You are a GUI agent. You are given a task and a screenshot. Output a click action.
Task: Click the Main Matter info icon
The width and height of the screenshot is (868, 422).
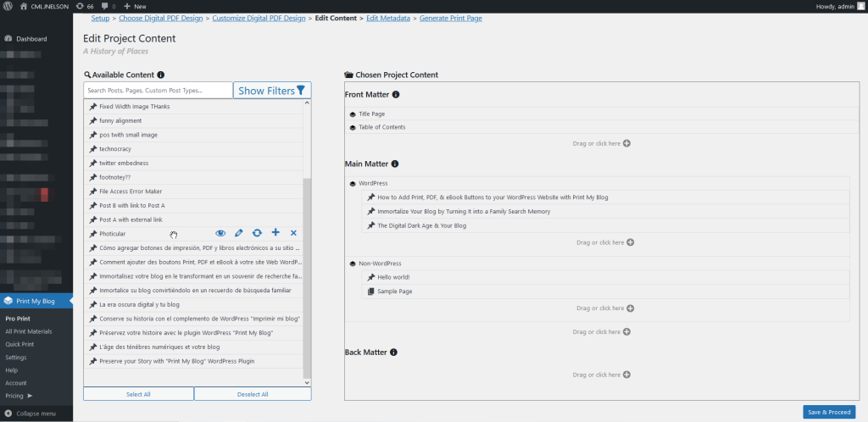[395, 164]
